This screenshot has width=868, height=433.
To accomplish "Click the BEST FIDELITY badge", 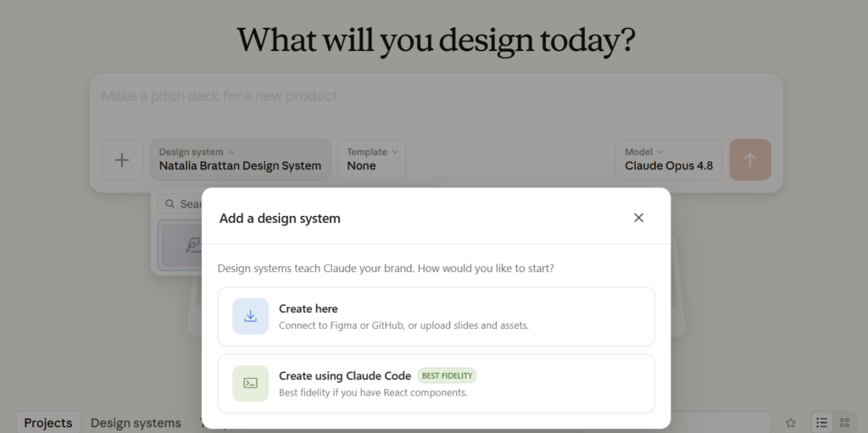I will [x=447, y=375].
